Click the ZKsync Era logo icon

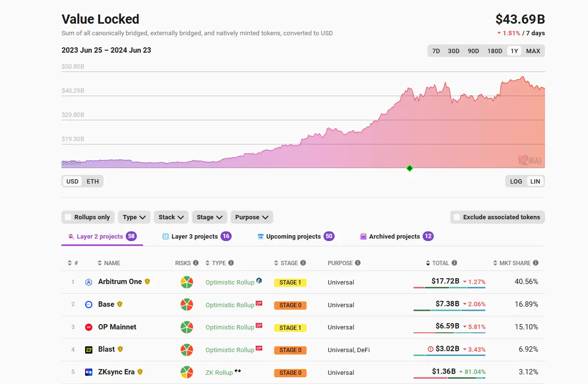tap(88, 372)
